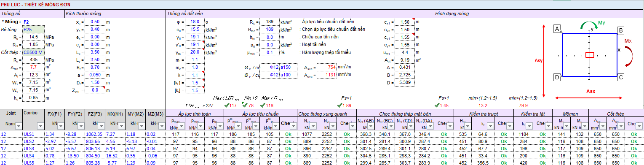Select the Móng name cell F2
The width and height of the screenshot is (644, 165).
[33, 22]
